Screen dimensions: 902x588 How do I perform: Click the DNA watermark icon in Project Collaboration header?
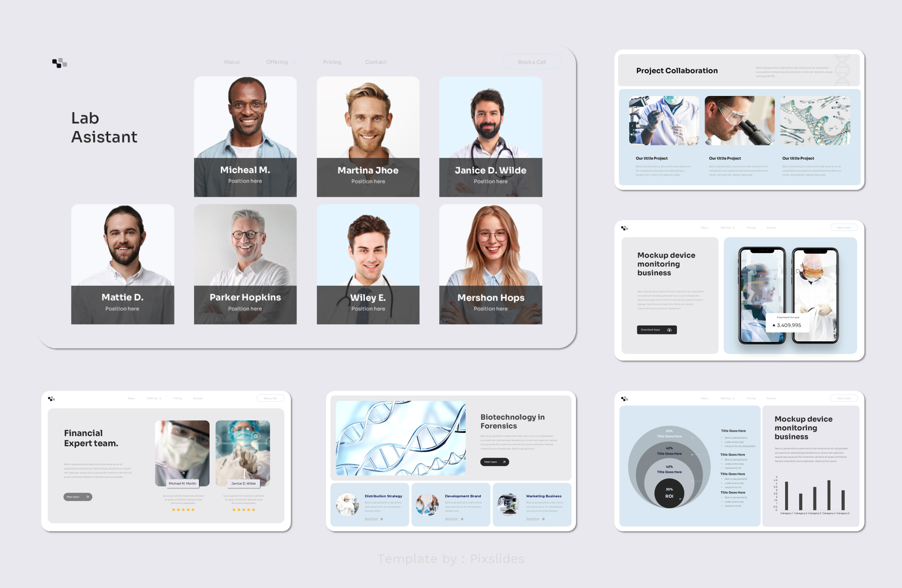tap(842, 69)
